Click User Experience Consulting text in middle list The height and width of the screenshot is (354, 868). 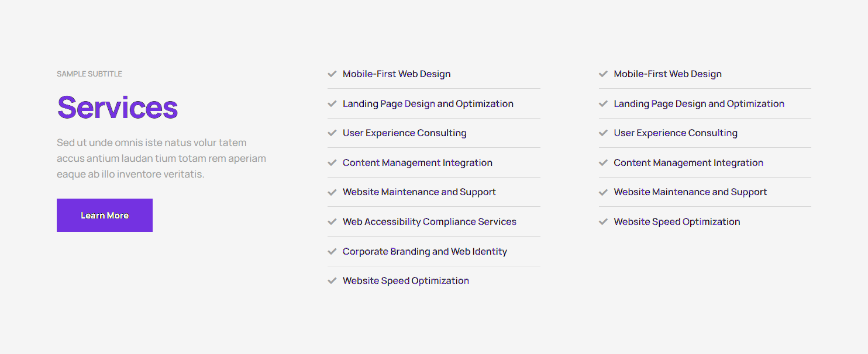[404, 133]
